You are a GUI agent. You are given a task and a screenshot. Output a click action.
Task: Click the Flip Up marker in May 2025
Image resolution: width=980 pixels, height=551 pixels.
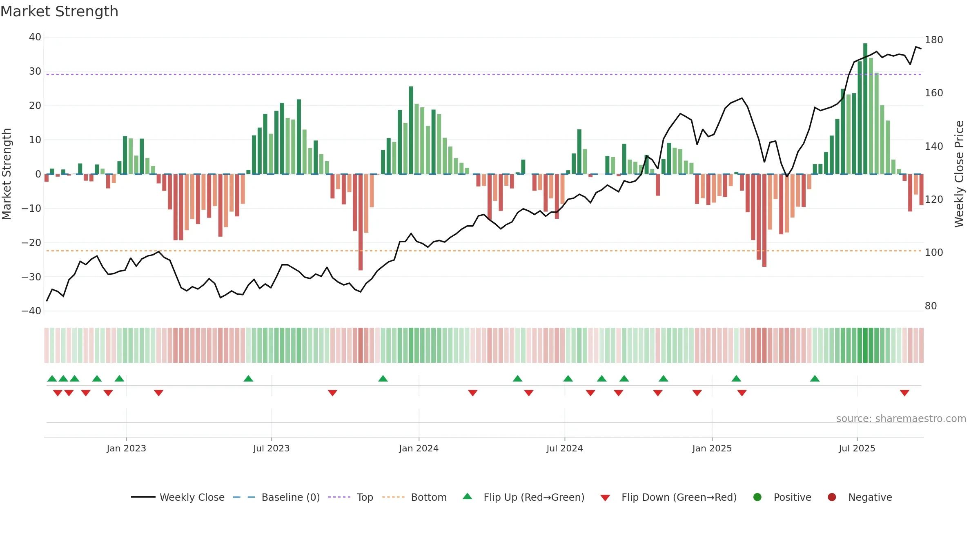815,378
